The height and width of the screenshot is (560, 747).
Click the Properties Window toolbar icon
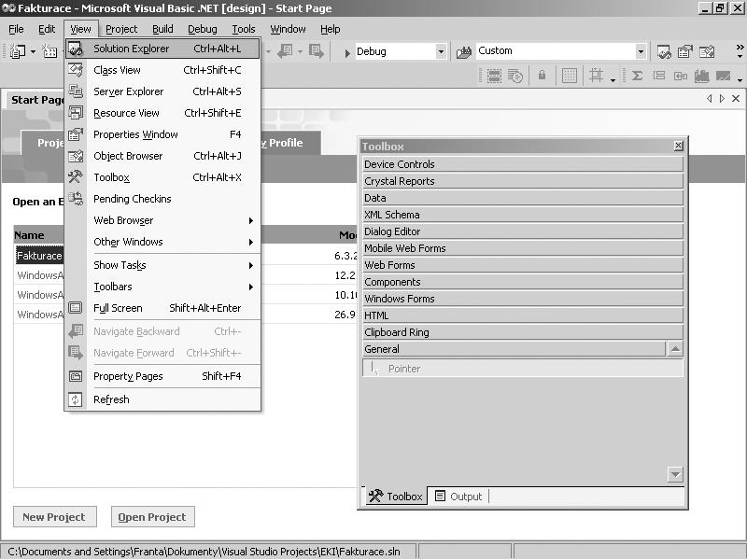pyautogui.click(x=685, y=51)
